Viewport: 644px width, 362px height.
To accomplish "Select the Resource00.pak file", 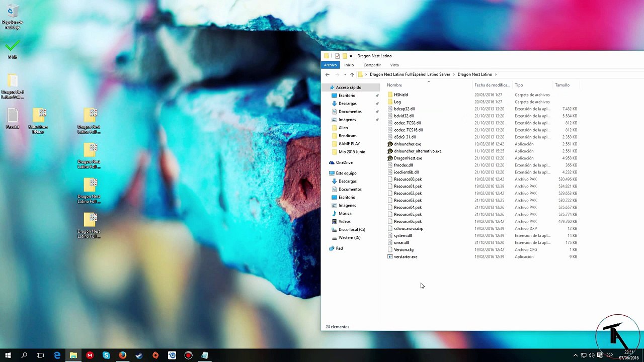I will pos(408,179).
